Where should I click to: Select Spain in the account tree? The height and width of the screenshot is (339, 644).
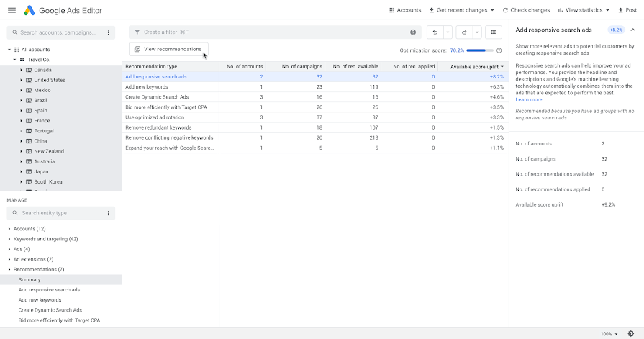(41, 111)
